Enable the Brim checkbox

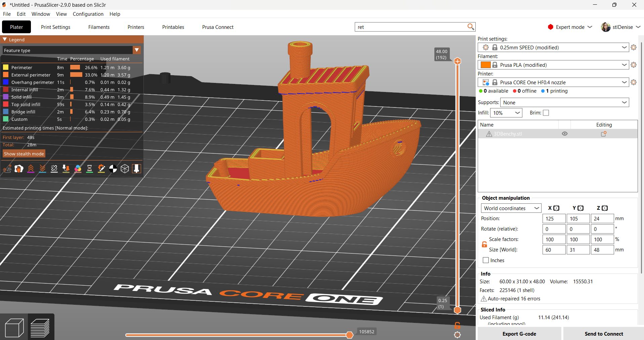tap(546, 113)
